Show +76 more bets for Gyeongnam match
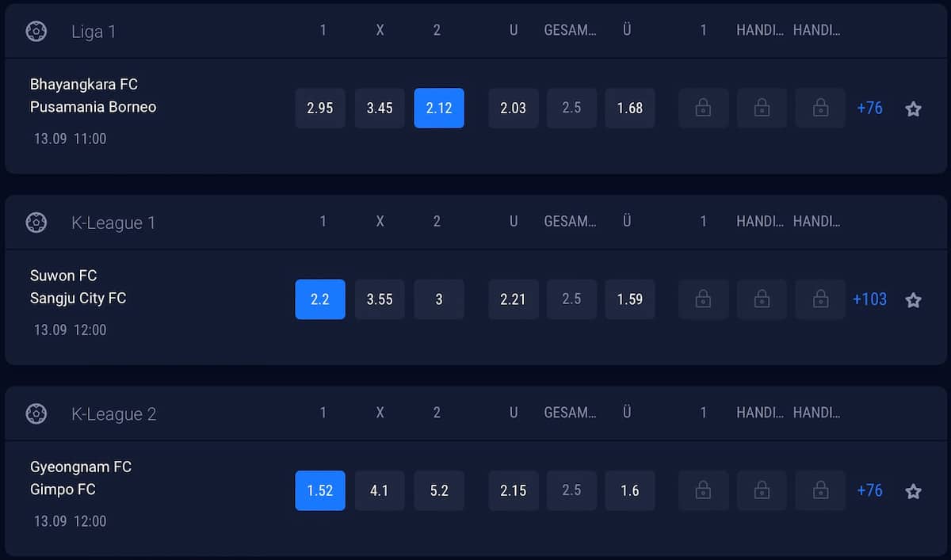The image size is (951, 560). click(869, 490)
